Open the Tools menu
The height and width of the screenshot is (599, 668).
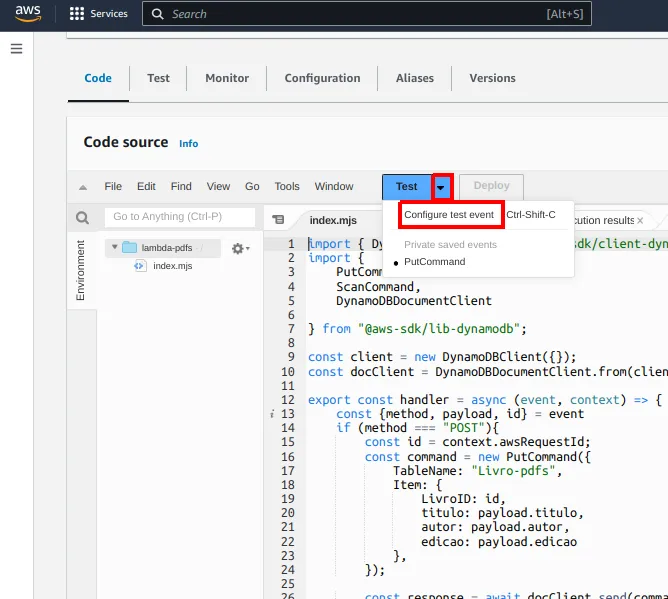(x=287, y=187)
